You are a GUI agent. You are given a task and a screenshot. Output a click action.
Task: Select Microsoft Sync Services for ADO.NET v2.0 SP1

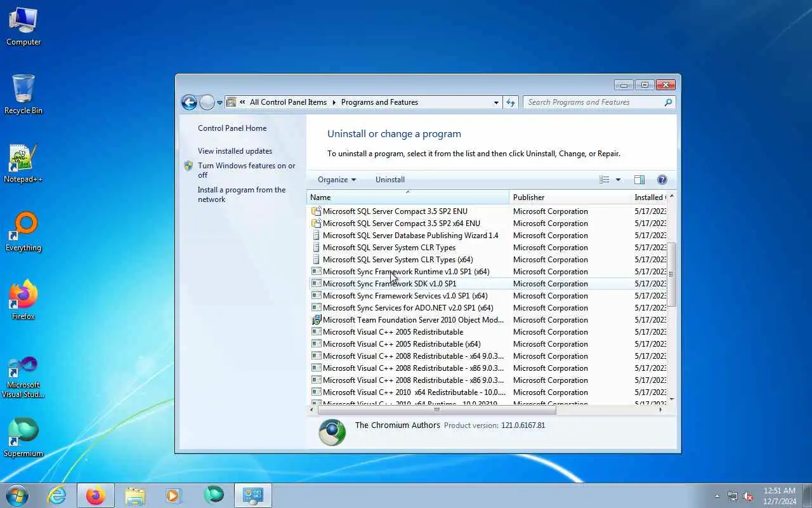click(487, 308)
